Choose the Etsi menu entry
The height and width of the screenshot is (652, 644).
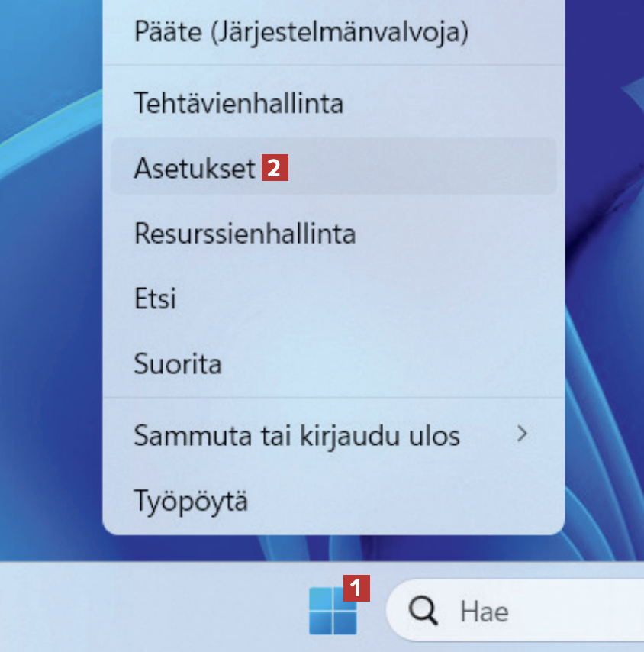155,298
